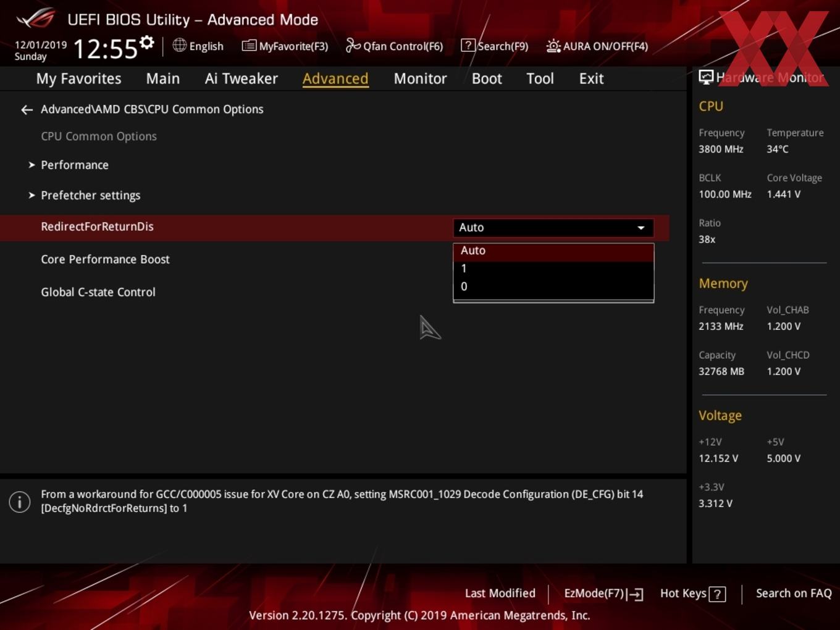Screen dimensions: 840x630
Task: Click the Hot Keys question mark box
Action: [x=717, y=594]
